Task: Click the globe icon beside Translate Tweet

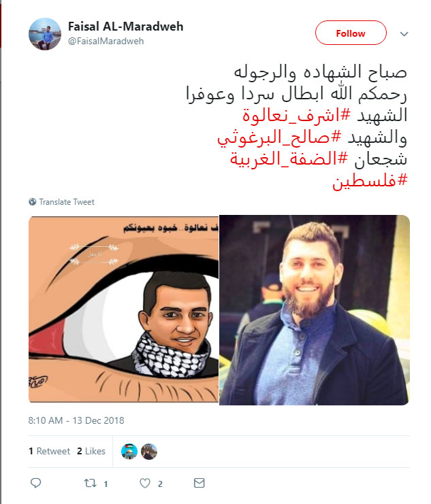Action: pos(32,202)
